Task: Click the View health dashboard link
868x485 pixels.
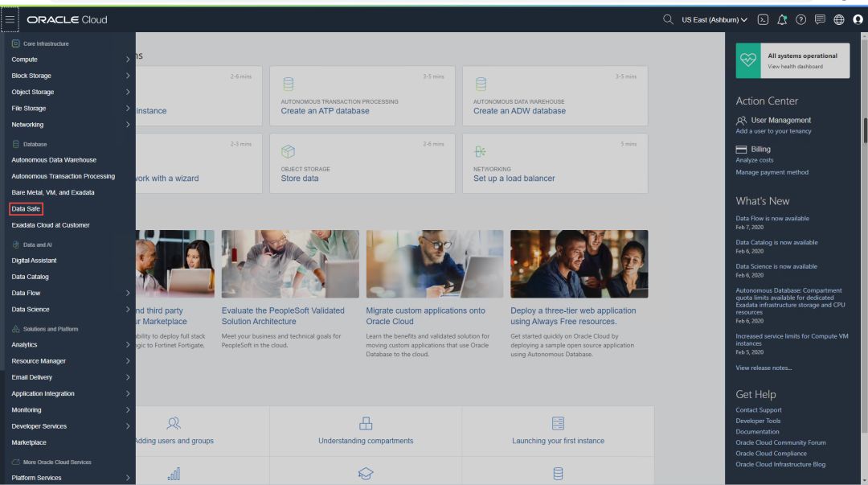Action: click(x=795, y=67)
